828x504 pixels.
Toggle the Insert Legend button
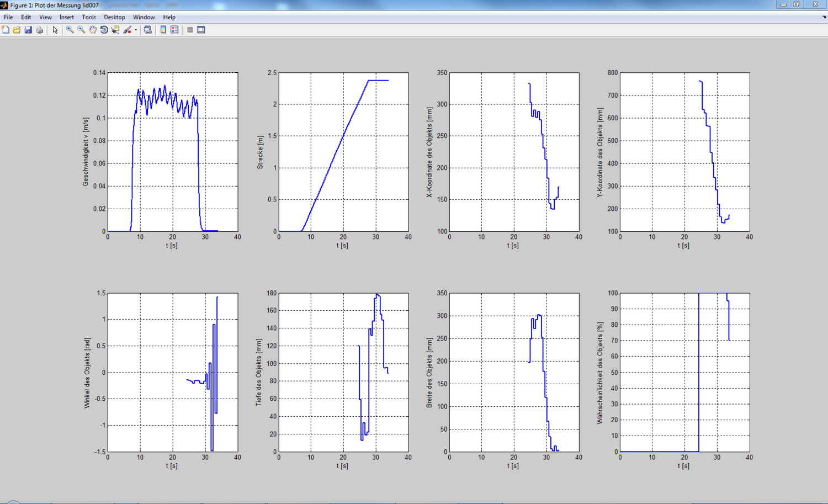tap(174, 30)
